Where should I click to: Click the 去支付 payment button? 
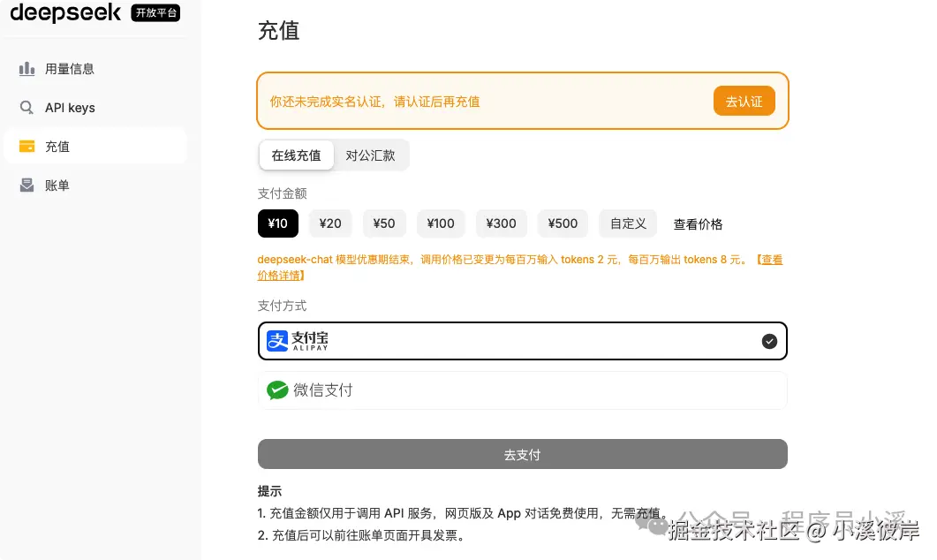pos(522,454)
